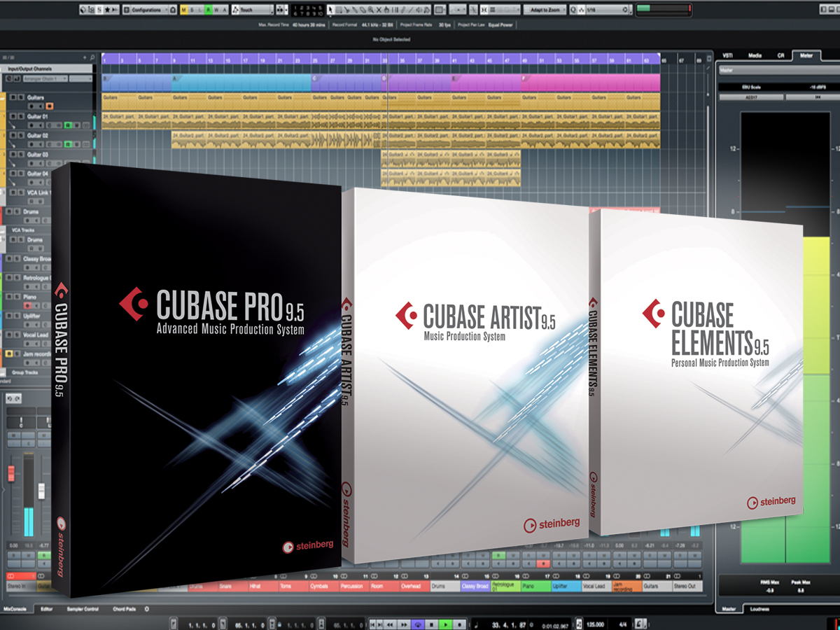Click the orange button on Guitars folder track
The height and width of the screenshot is (630, 840).
[50, 106]
